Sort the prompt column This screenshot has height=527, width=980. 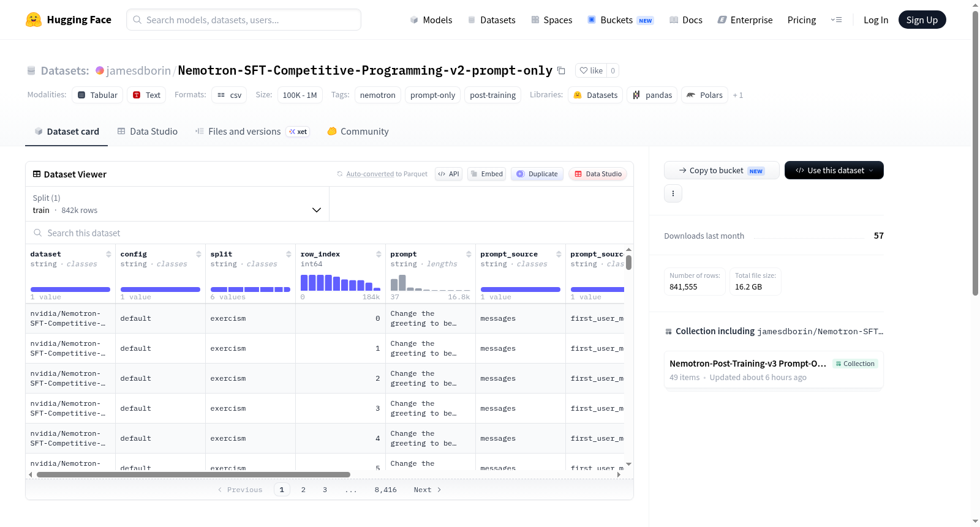tap(469, 254)
